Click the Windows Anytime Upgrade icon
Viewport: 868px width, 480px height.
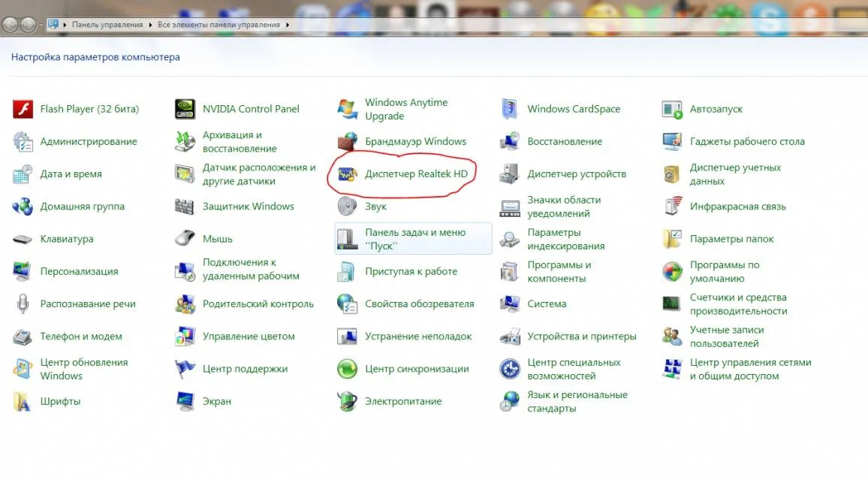click(348, 109)
